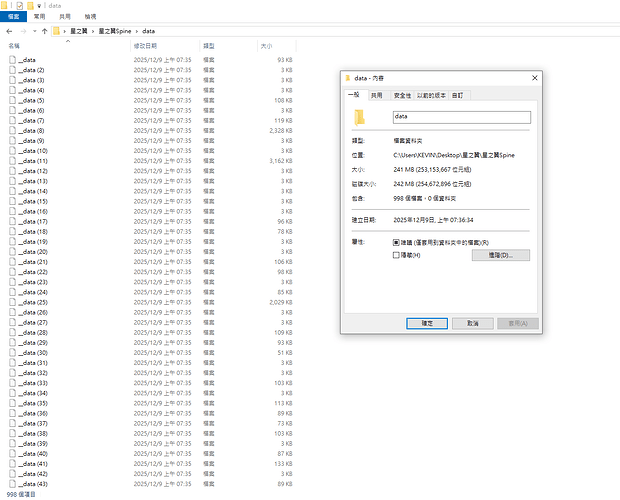Click the quick access New Folder icon
The height and width of the screenshot is (500, 620).
coord(31,5)
